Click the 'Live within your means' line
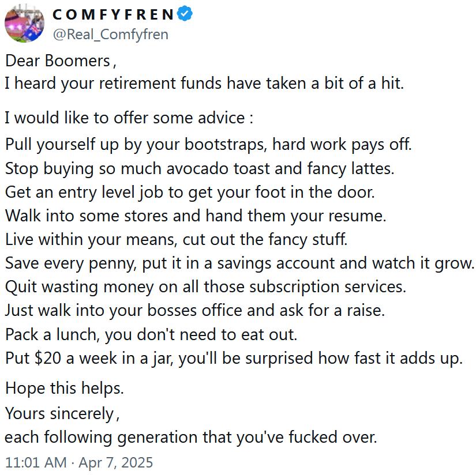The width and height of the screenshot is (476, 475). (x=176, y=240)
